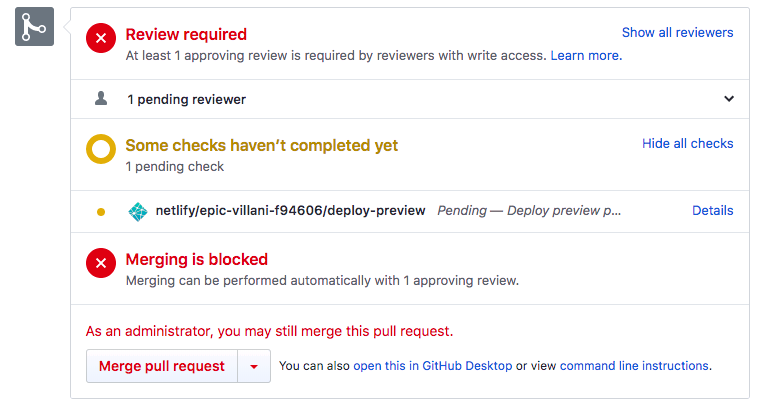The height and width of the screenshot is (403, 761).
Task: Click the yellow circle pending checks icon
Action: (101, 151)
